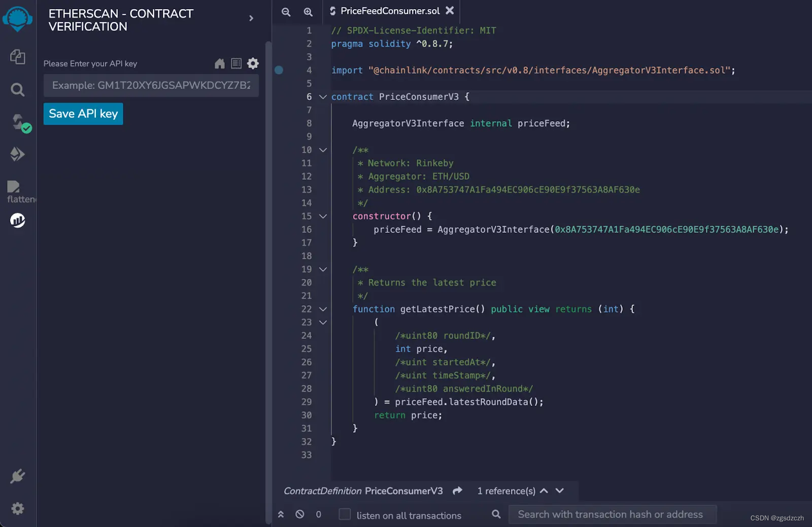Click the AggregatorV3Interface internal priceFeed declaration
The image size is (812, 527).
click(x=461, y=124)
